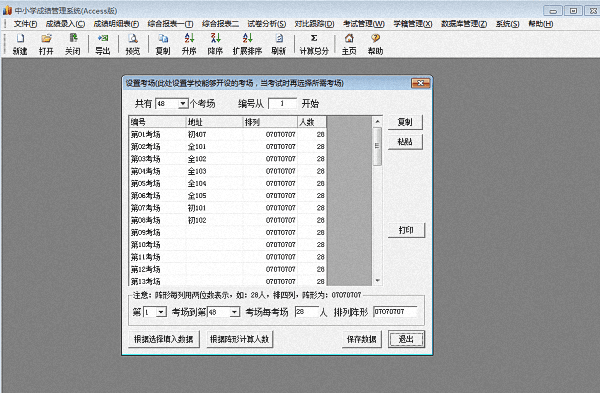The image size is (600, 393).
Task: Open the 对比跟踪(D) menu
Action: point(315,24)
